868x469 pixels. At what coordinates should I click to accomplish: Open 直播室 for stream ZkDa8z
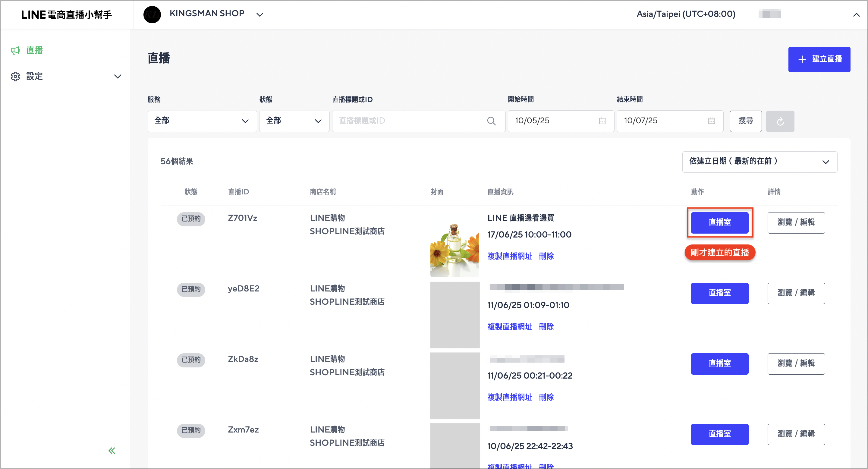pyautogui.click(x=720, y=364)
